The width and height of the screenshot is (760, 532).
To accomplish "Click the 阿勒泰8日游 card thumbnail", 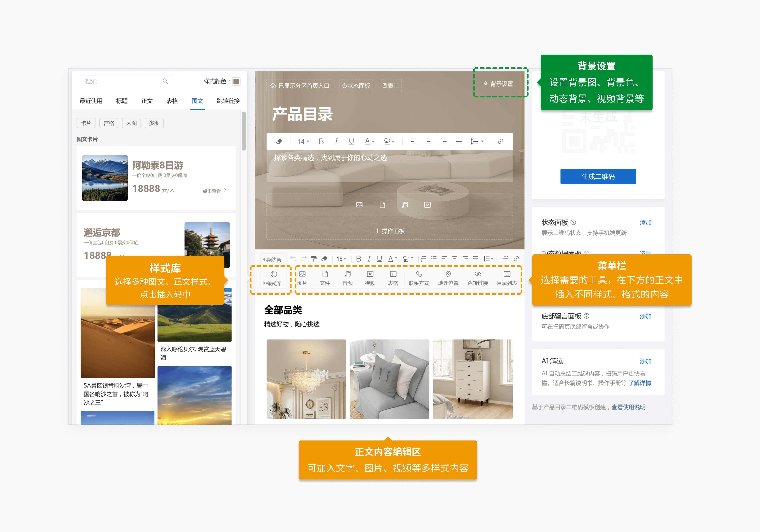I will [x=105, y=178].
